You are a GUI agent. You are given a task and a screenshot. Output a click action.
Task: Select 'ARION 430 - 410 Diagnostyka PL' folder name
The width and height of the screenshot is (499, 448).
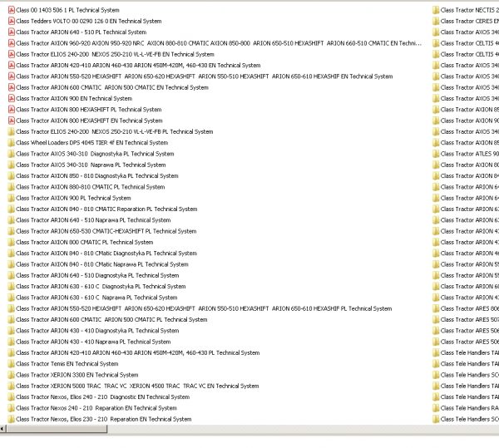97,331
